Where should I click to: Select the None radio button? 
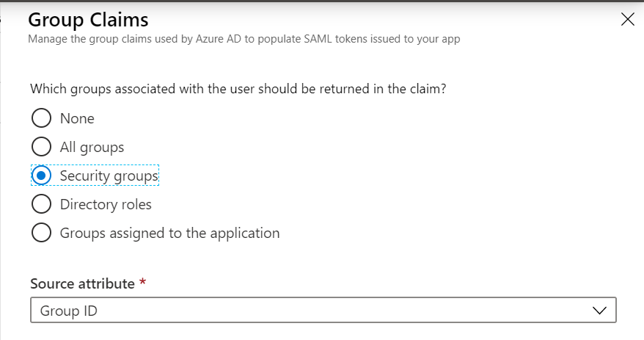(x=42, y=118)
